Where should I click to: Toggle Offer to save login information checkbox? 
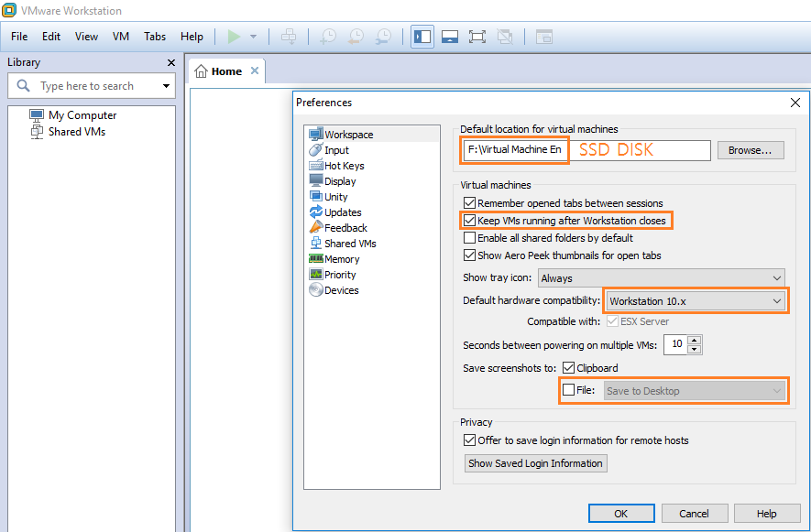(469, 440)
